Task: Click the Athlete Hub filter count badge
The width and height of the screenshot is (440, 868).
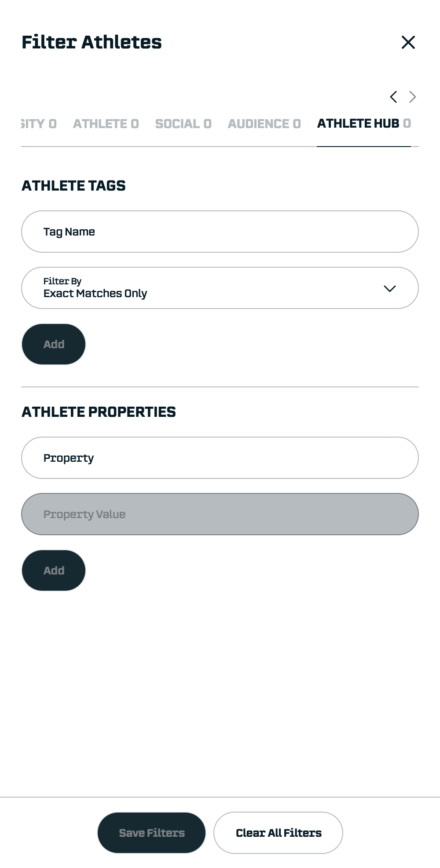Action: (407, 124)
